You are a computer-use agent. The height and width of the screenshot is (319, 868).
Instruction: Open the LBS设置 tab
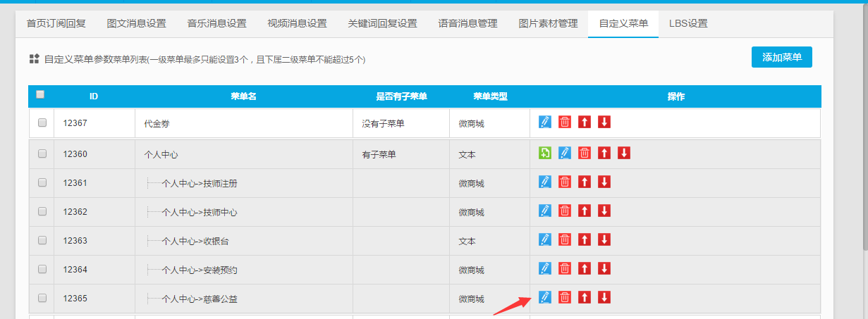pos(688,23)
